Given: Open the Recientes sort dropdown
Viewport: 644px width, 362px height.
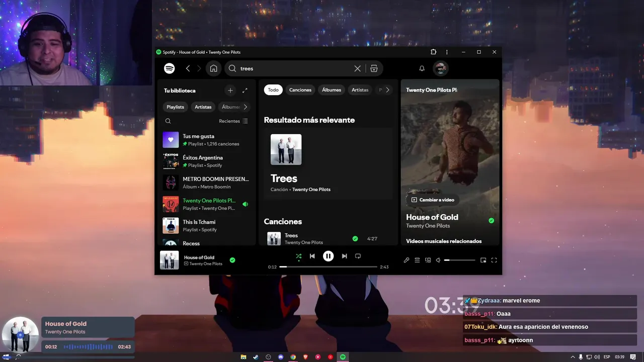Looking at the screenshot, I should pyautogui.click(x=233, y=121).
